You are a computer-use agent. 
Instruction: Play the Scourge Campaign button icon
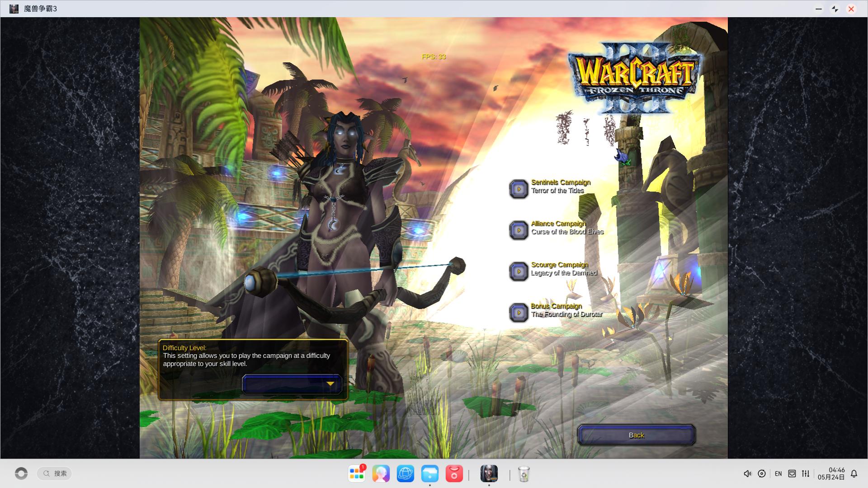pyautogui.click(x=519, y=271)
